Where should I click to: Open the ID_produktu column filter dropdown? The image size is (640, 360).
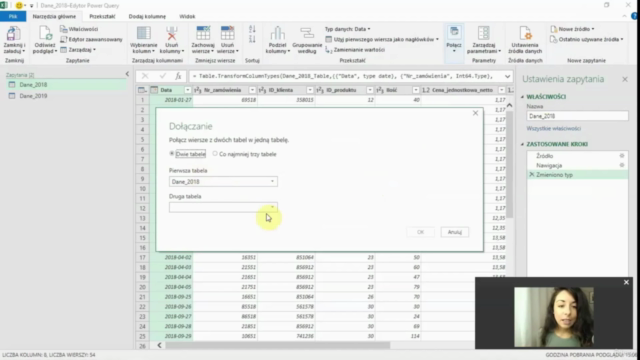pyautogui.click(x=369, y=90)
